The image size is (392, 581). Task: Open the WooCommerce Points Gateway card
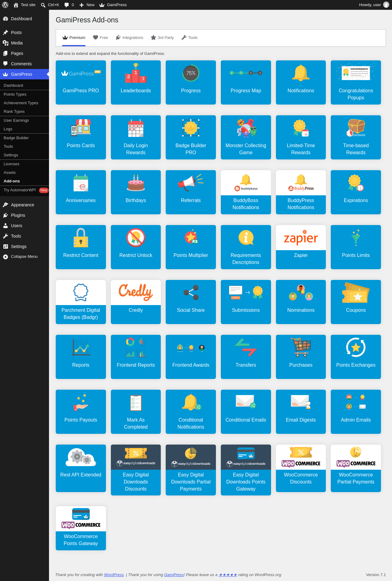pyautogui.click(x=81, y=528)
